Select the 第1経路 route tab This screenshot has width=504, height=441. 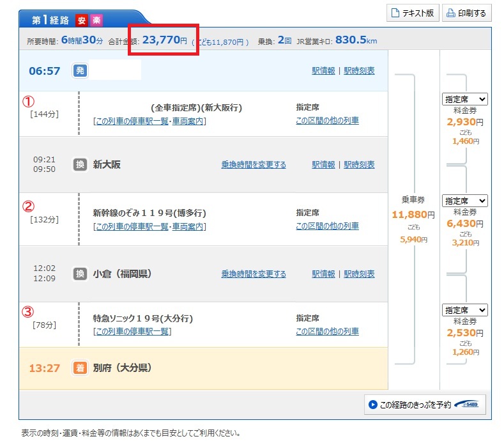[50, 20]
